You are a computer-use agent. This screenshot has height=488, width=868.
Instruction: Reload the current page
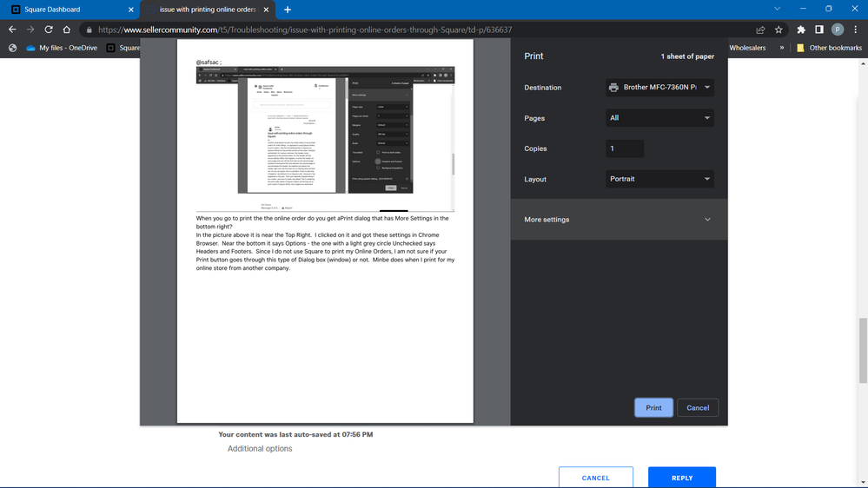click(49, 30)
